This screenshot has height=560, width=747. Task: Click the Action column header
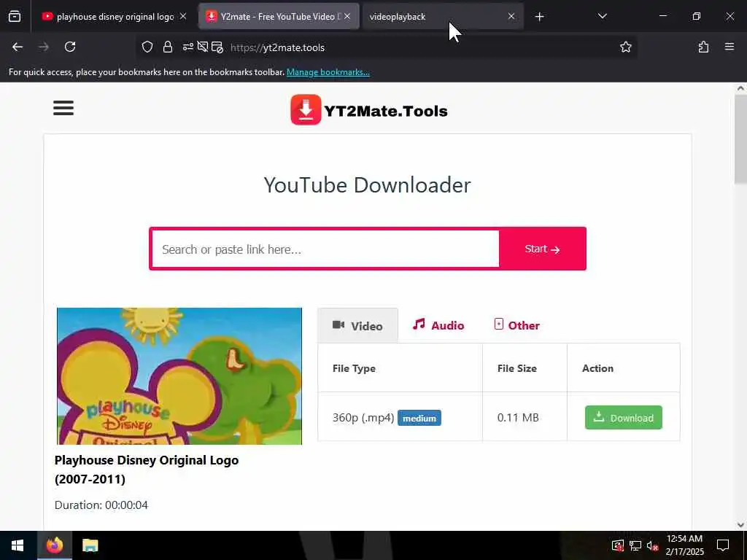597,368
